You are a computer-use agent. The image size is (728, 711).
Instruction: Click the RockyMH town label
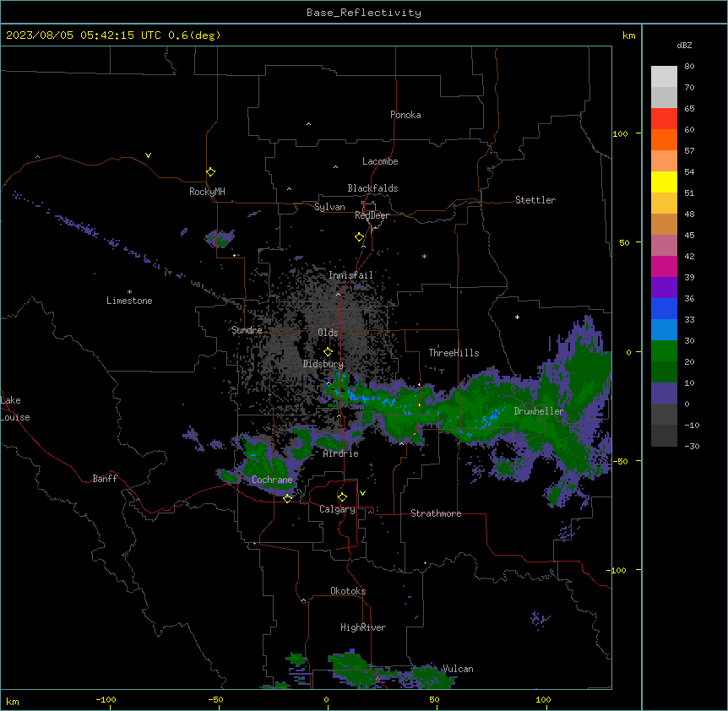coord(207,192)
